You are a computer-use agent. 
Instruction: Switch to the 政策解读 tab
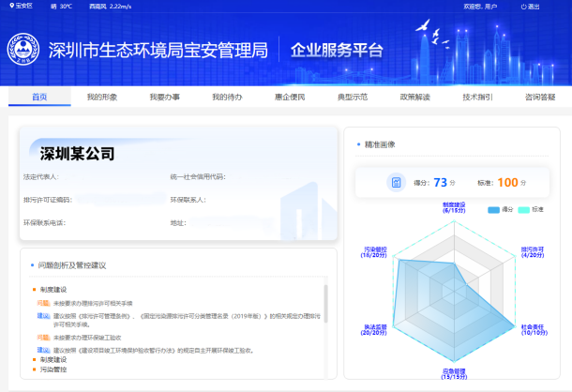coord(414,97)
